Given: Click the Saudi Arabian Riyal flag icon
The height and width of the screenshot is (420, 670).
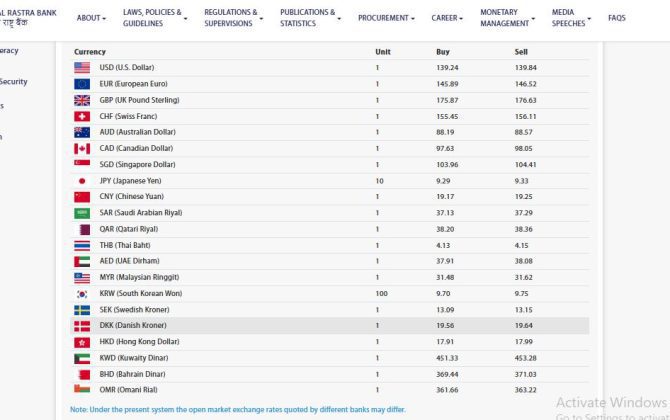Looking at the screenshot, I should 82,213.
